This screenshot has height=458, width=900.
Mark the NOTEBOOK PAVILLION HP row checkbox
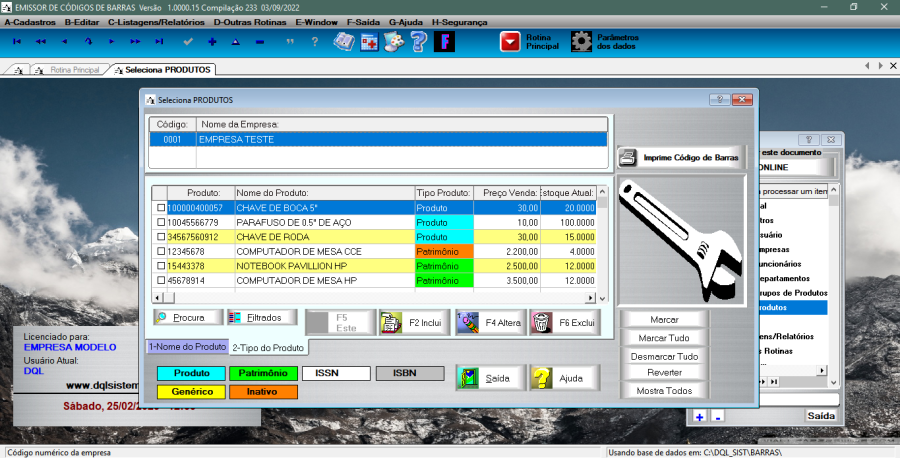[x=161, y=267]
